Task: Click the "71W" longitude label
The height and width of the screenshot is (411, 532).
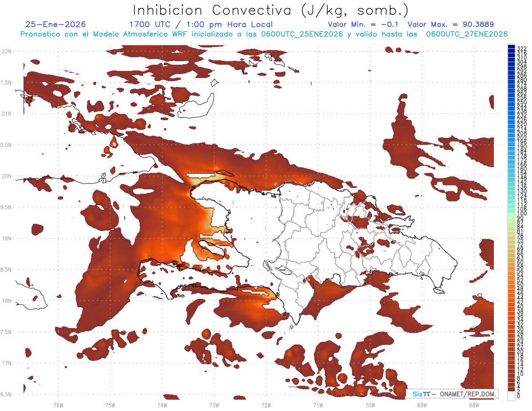Action: tap(318, 405)
